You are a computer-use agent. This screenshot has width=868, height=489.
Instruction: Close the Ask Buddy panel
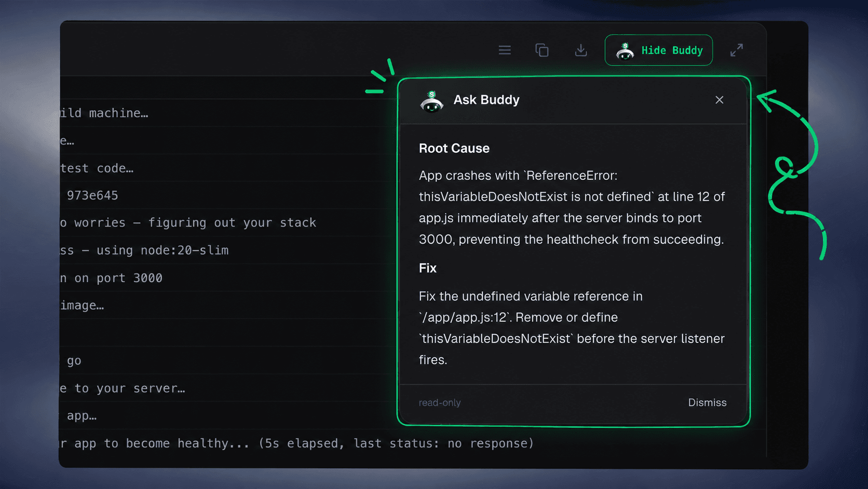point(719,100)
